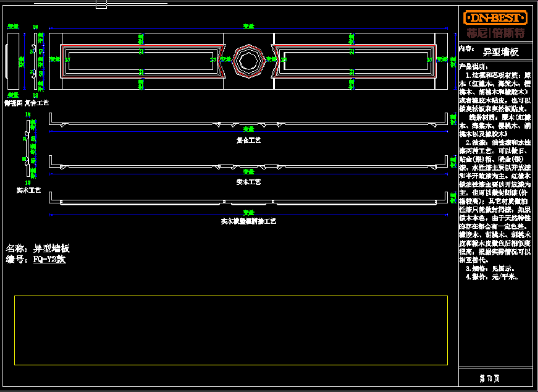Select the 第 73 页 page number
The width and height of the screenshot is (538, 392).
(x=489, y=378)
